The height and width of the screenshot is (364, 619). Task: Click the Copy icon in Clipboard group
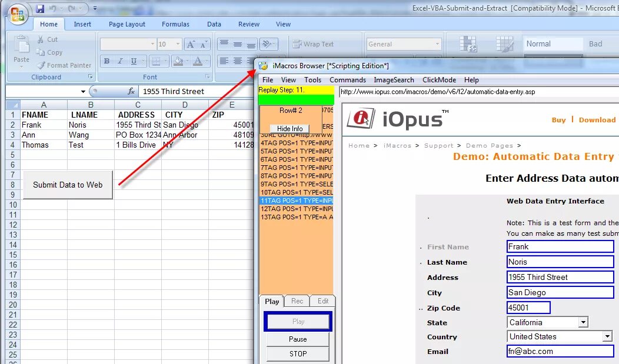tap(40, 52)
